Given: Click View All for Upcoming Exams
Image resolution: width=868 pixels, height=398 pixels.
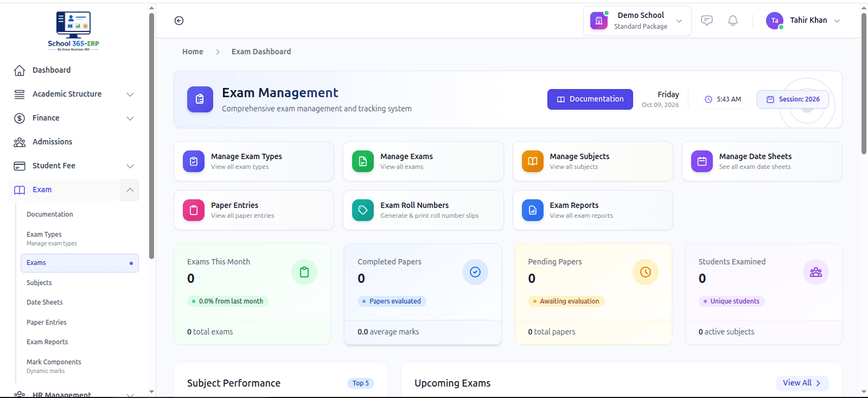Looking at the screenshot, I should 802,383.
